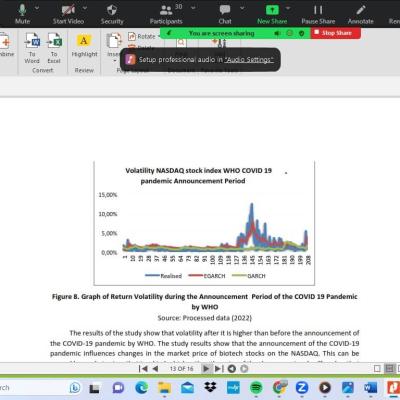Start Video in the Zoom toolbar
Screen dimensions: 400x400
[68, 13]
